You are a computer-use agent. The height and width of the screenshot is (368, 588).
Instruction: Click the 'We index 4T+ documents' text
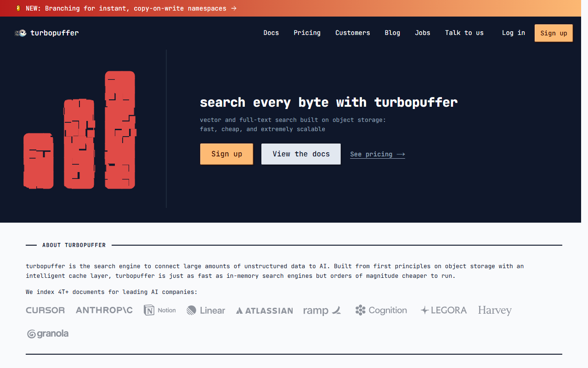tap(112, 292)
